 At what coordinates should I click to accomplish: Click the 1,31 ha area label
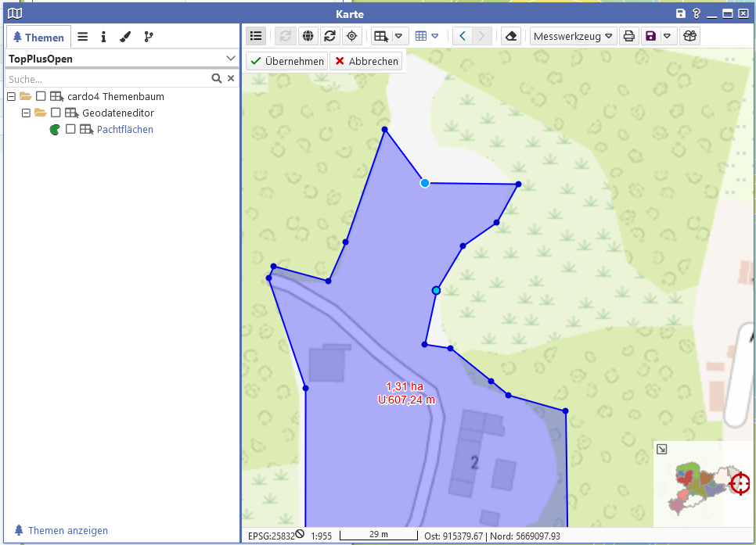tap(405, 386)
